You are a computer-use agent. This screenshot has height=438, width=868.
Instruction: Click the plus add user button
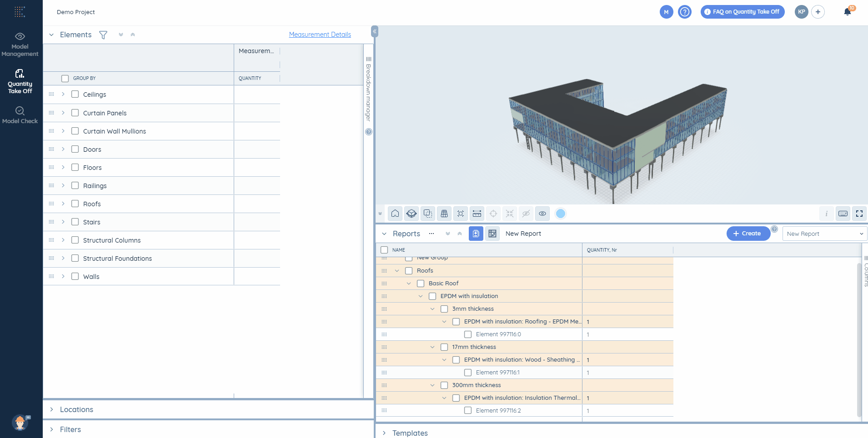[818, 12]
